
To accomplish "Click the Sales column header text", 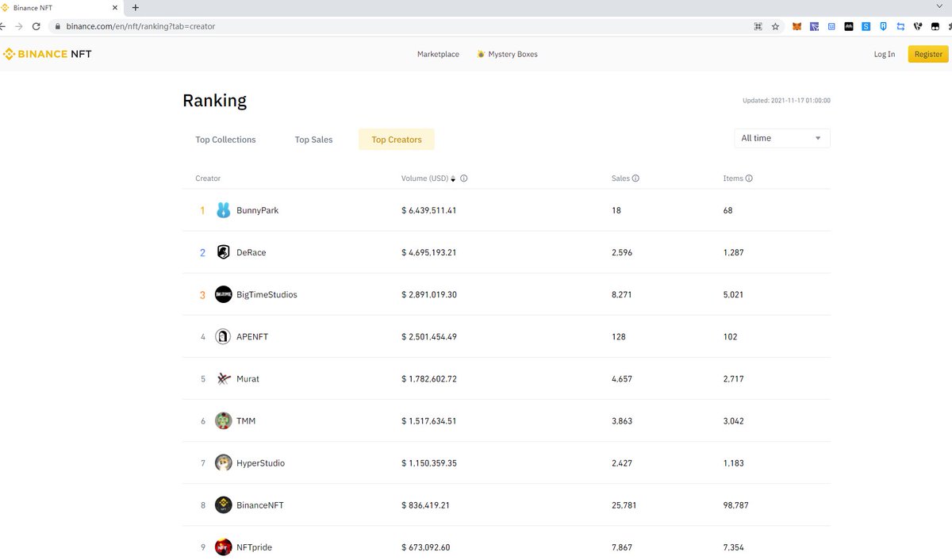I will 620,178.
